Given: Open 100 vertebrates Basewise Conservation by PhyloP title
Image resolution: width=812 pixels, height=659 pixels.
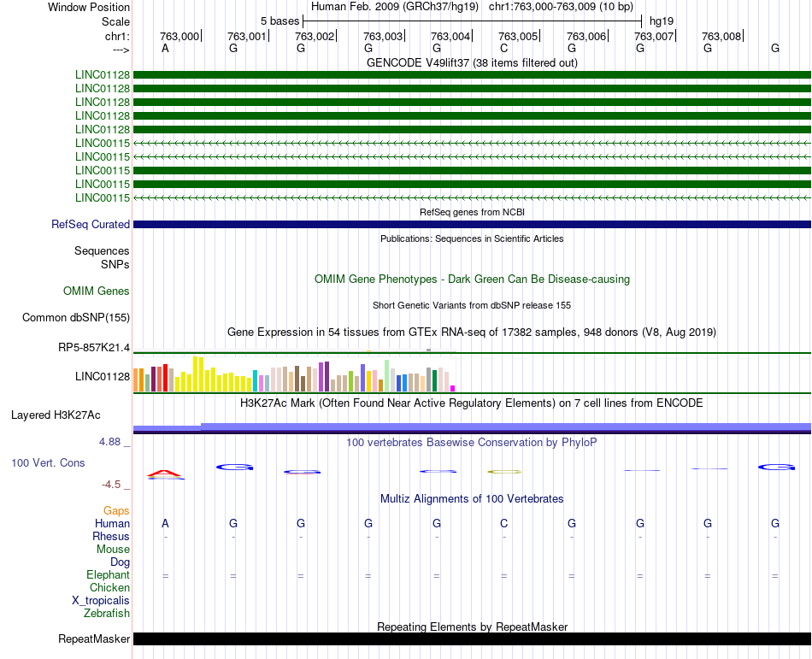Looking at the screenshot, I should 472,443.
